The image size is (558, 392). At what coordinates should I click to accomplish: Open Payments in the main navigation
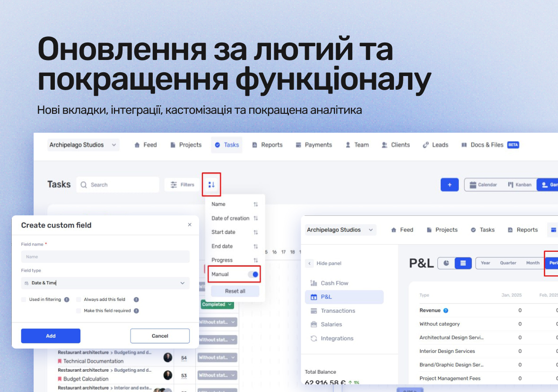314,145
